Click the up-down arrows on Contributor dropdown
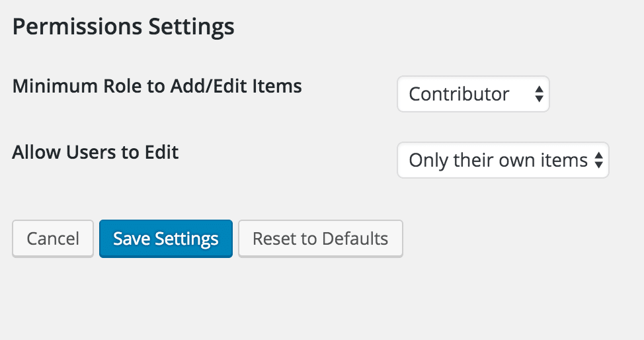The image size is (644, 340). [540, 94]
